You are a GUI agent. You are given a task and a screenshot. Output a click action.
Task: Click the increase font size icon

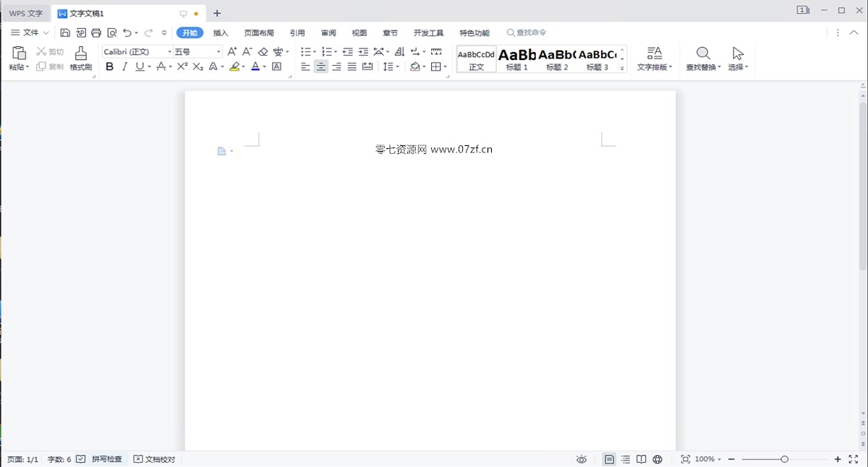[231, 52]
